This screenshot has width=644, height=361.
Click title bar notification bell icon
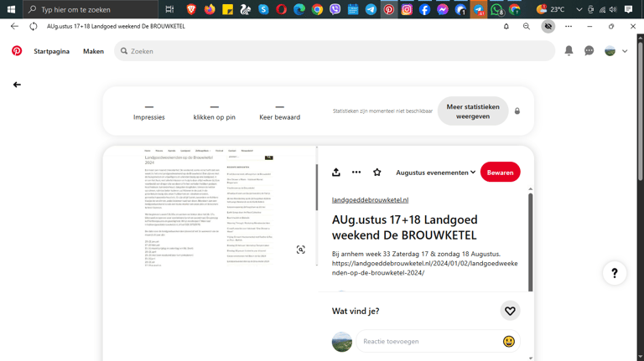click(506, 26)
